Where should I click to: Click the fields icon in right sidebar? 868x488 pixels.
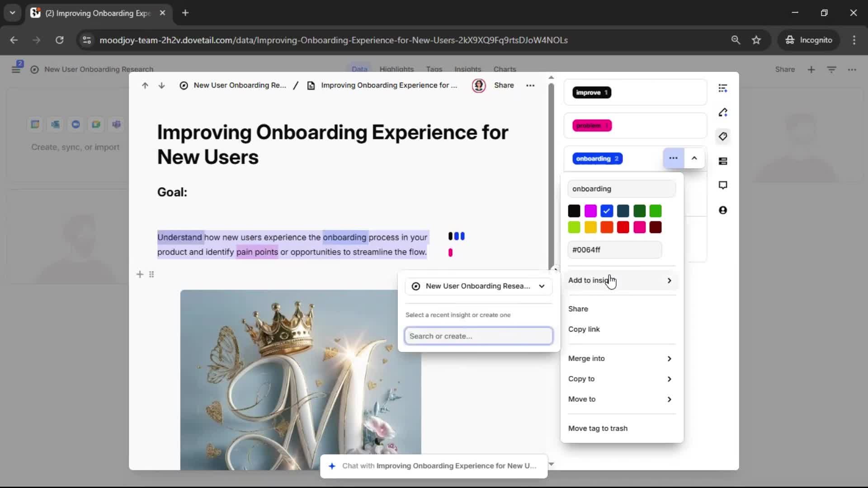click(723, 161)
